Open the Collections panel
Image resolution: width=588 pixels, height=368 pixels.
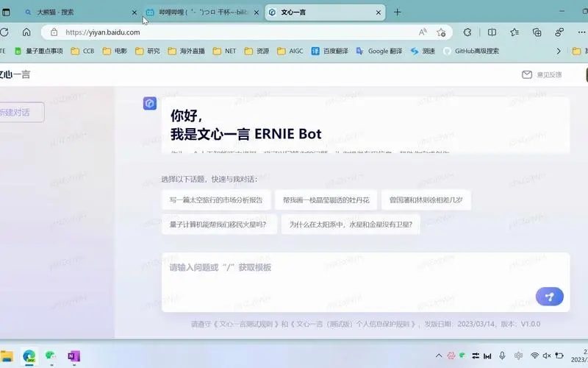click(537, 32)
